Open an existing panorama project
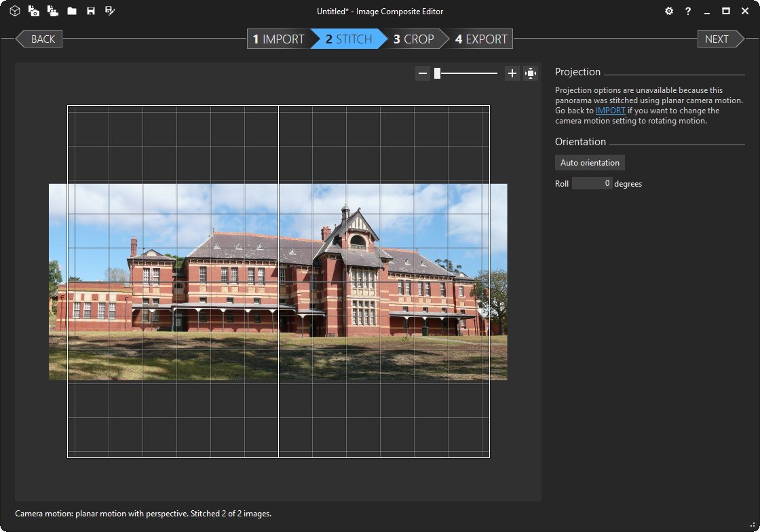 coord(71,11)
